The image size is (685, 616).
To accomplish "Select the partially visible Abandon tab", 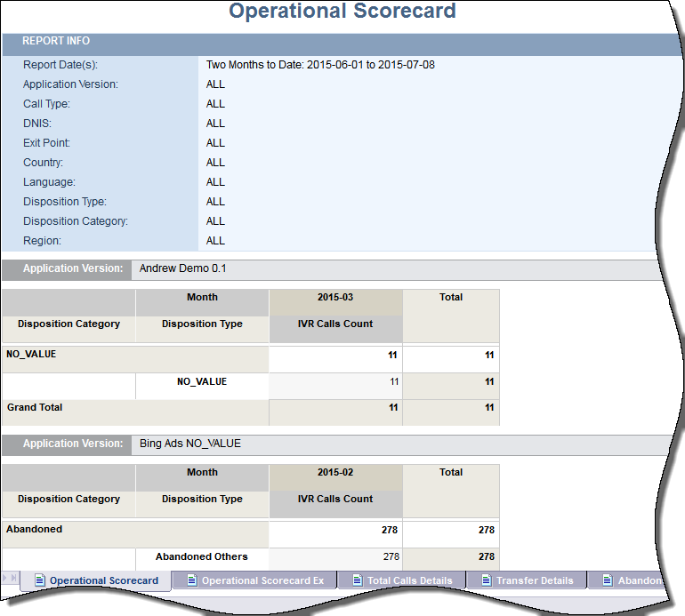I will (639, 580).
